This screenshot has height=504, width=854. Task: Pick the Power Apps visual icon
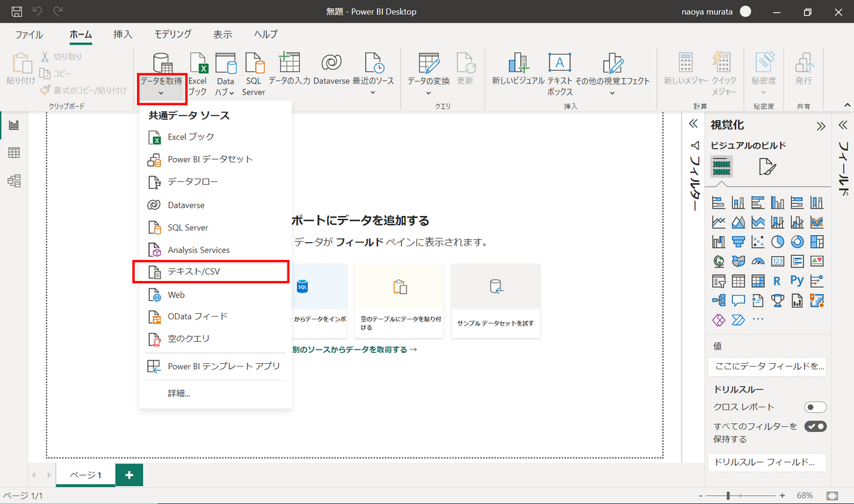[719, 319]
